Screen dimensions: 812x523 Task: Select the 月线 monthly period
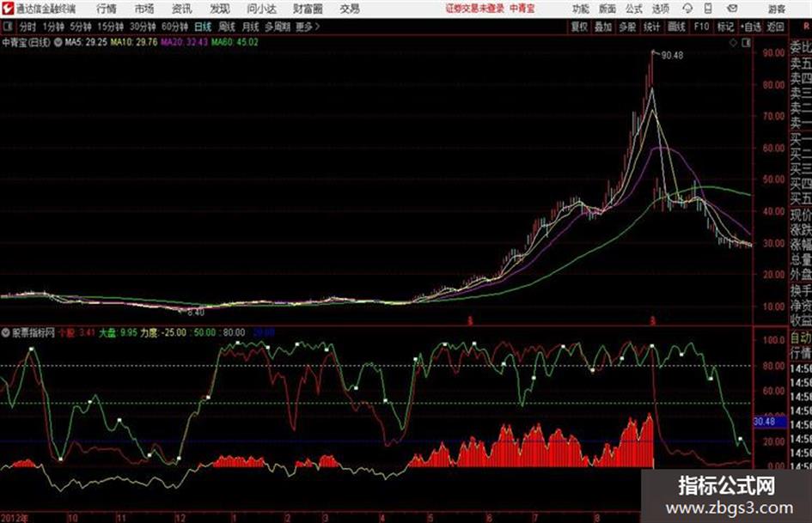point(251,27)
